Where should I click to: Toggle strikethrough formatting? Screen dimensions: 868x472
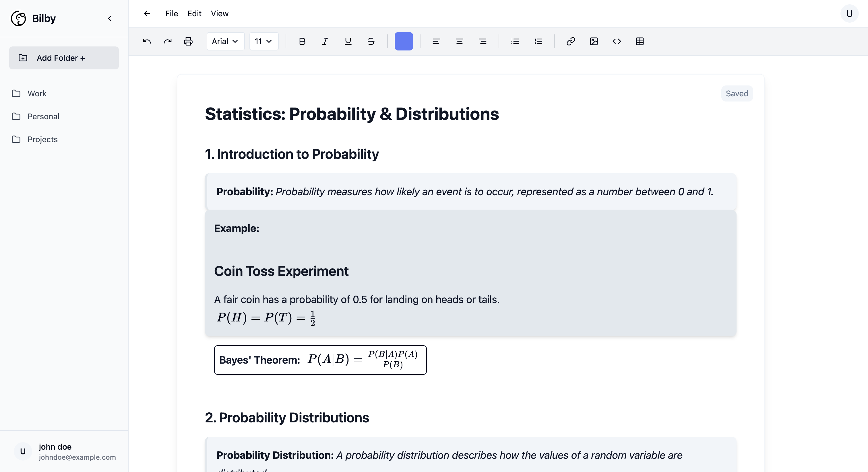click(x=371, y=41)
